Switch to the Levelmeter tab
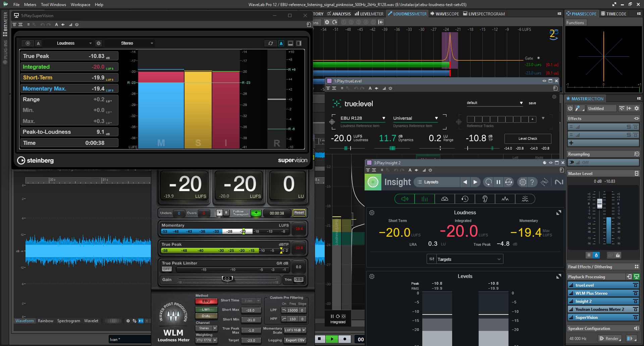Viewport: 644px width, 346px height. 369,14
